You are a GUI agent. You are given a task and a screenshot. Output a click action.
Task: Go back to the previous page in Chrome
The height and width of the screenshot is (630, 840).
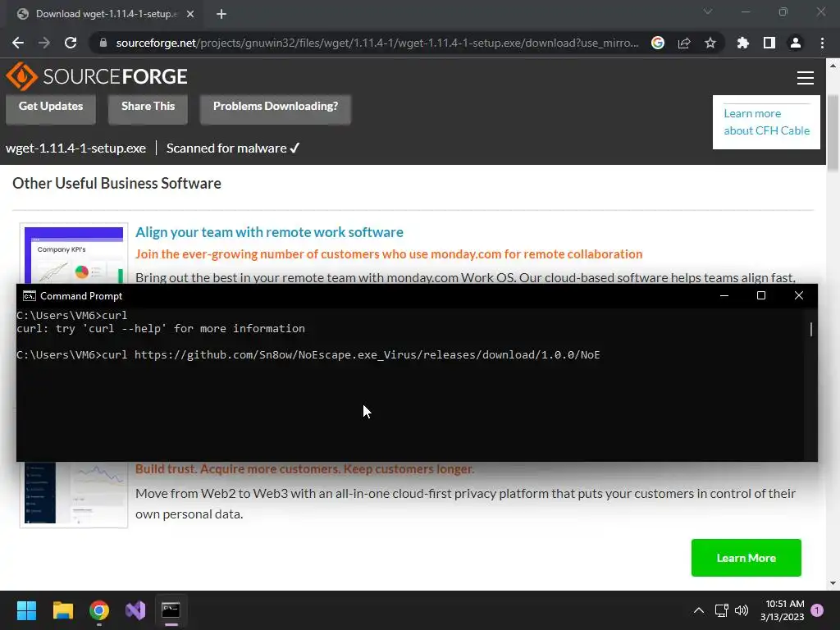(18, 43)
